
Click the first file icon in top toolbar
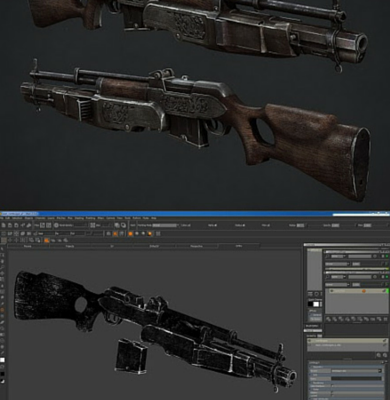coord(3,225)
